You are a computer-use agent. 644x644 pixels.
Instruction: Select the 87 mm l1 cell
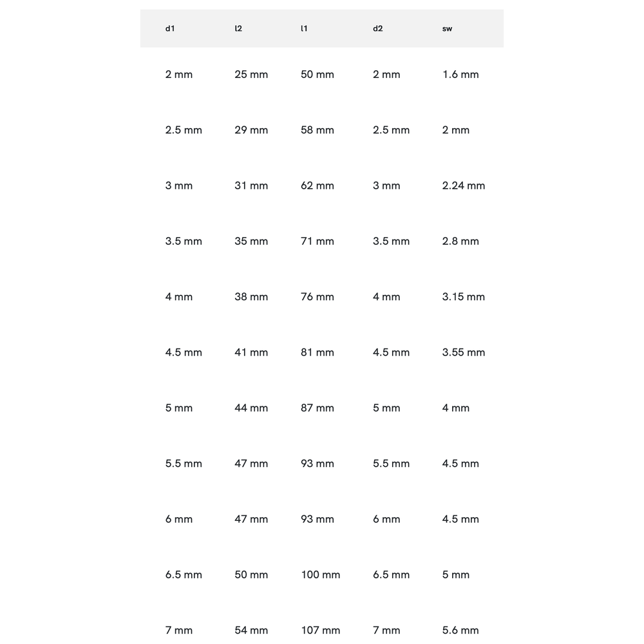[317, 408]
